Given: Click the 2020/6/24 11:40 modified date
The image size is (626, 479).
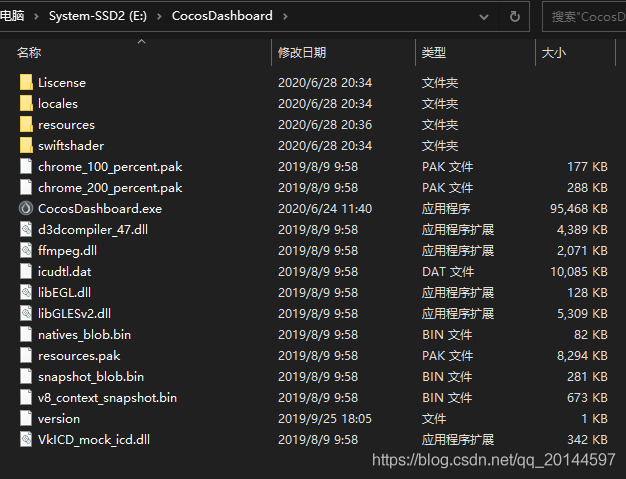Looking at the screenshot, I should pos(325,209).
